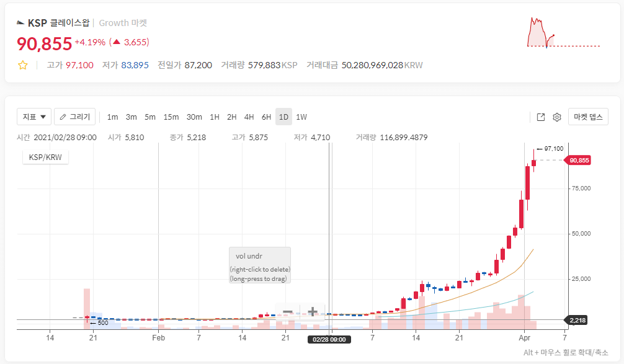Click the 시간 2021/02/28 09:00 readout
The image size is (624, 364).
56,138
